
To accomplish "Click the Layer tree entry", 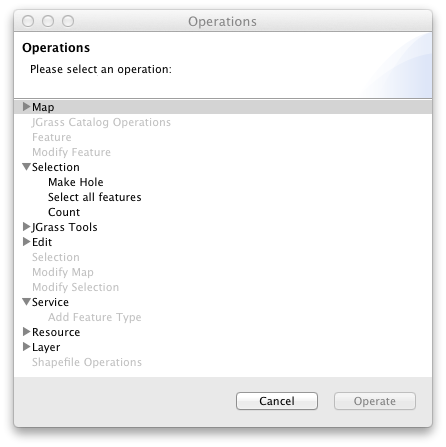I will pos(46,347).
